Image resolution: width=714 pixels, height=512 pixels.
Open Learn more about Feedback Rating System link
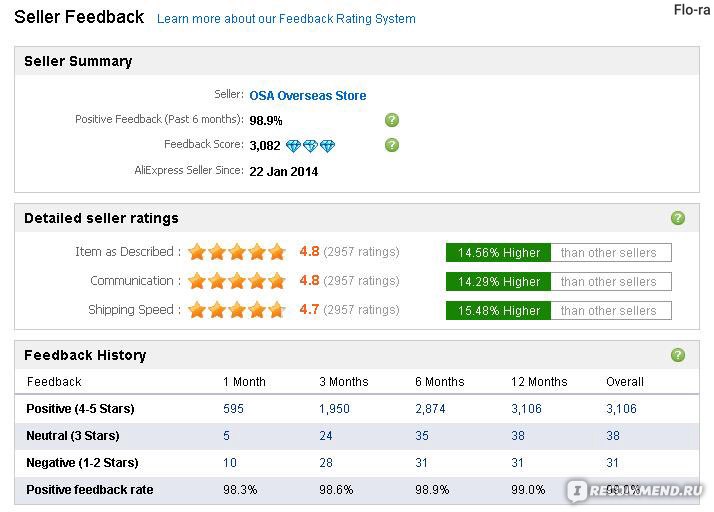pos(286,19)
